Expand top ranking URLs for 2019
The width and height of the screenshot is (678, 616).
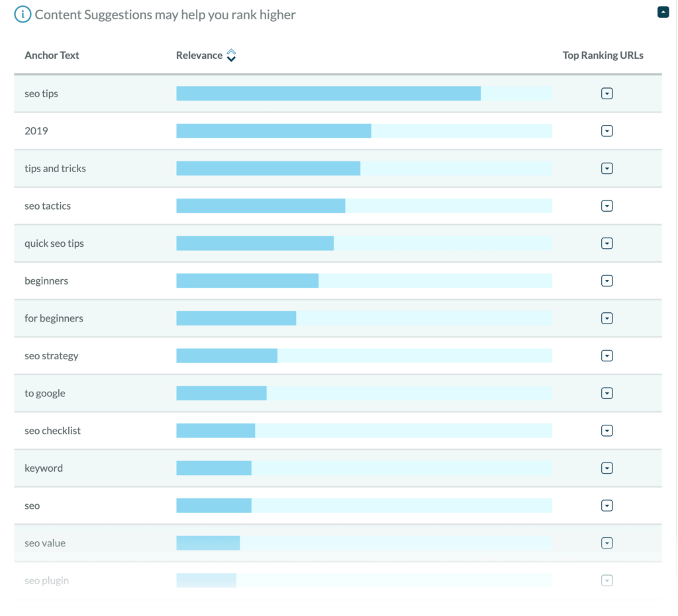coord(606,131)
